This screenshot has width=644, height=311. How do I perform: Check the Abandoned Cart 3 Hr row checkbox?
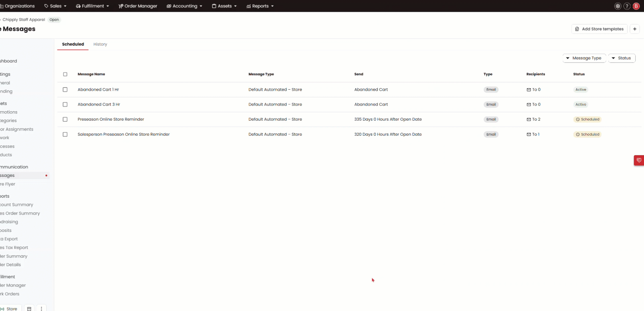(65, 104)
